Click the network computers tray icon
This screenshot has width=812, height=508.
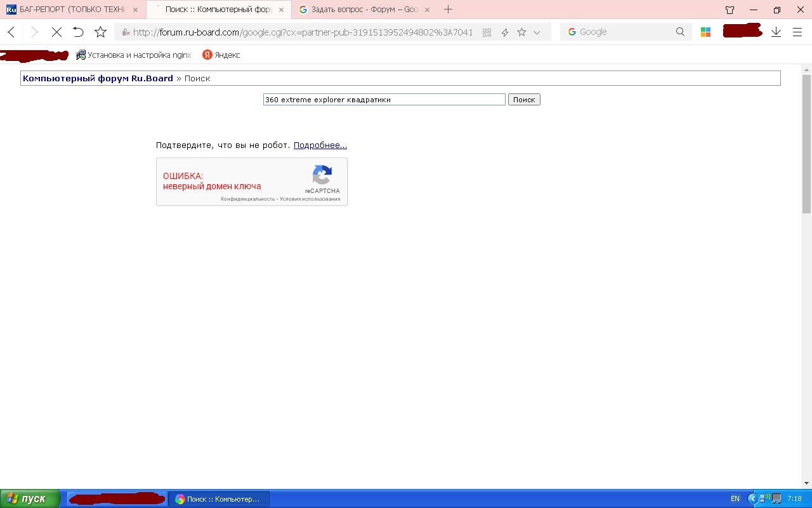(776, 499)
